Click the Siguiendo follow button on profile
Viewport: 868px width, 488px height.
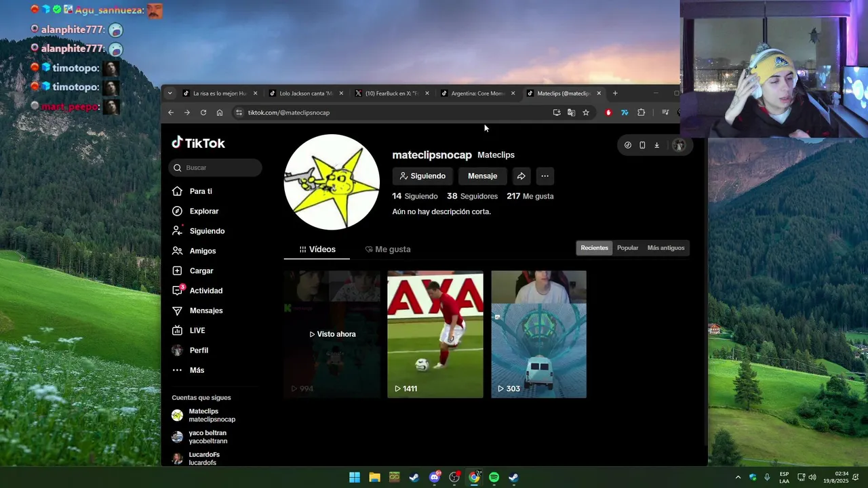coord(422,176)
